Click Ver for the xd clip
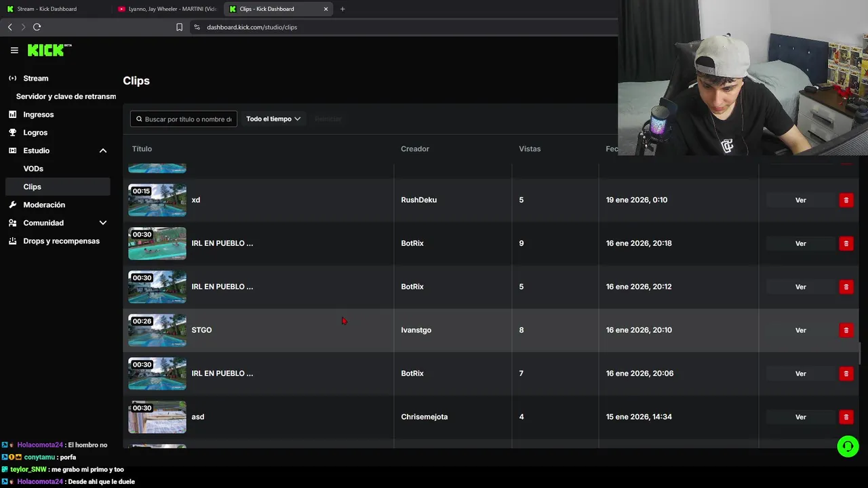 pyautogui.click(x=800, y=200)
